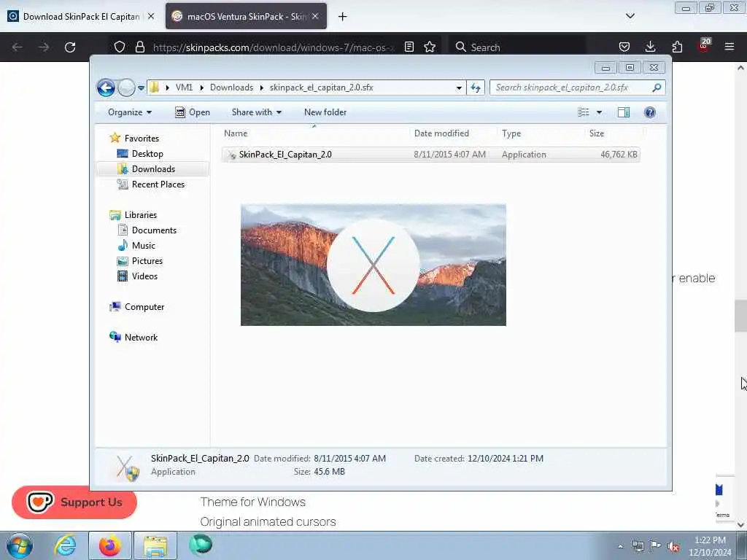Refresh the Explorer folder view
747x560 pixels.
click(x=476, y=87)
